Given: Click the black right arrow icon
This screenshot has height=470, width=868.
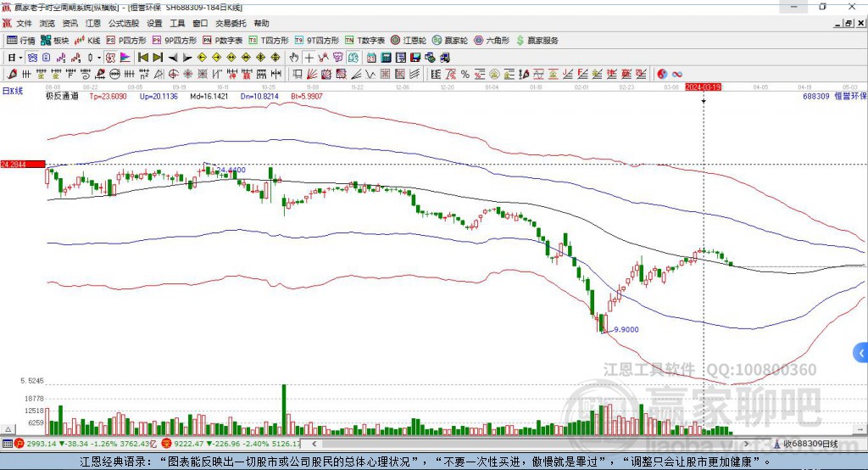Looking at the screenshot, I should tap(187, 58).
